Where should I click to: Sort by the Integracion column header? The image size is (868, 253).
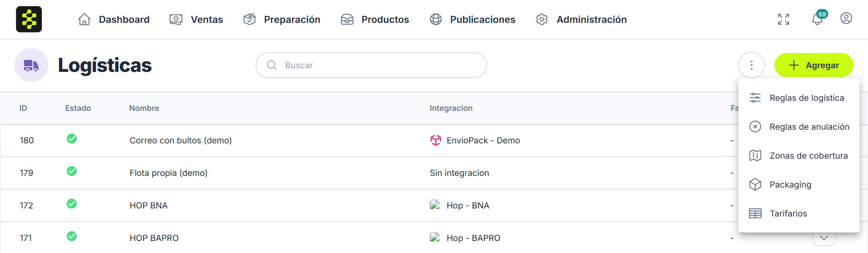[x=451, y=108]
